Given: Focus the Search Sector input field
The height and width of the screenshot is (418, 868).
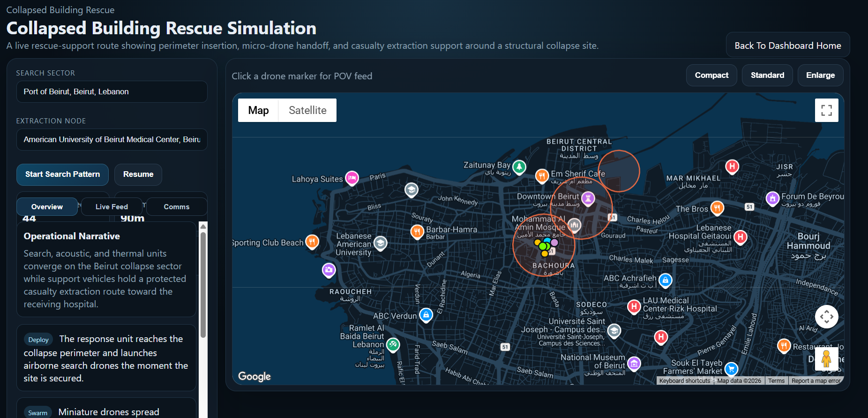Looking at the screenshot, I should pyautogui.click(x=112, y=91).
